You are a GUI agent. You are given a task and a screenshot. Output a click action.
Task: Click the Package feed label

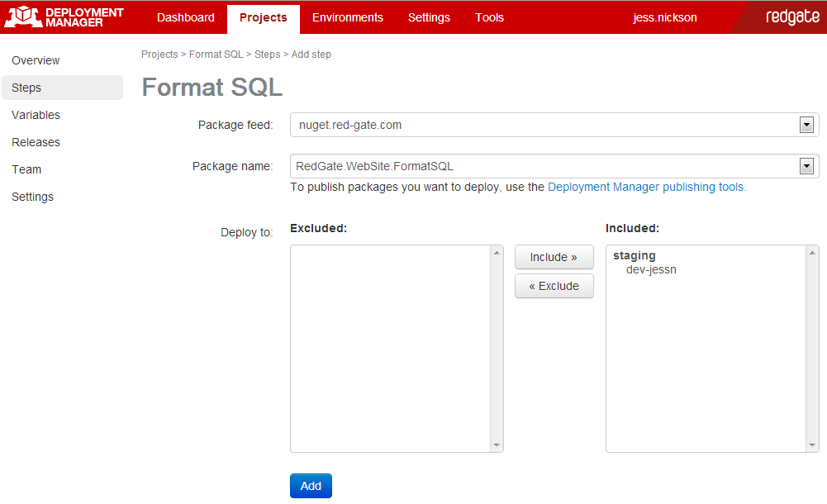coord(235,125)
